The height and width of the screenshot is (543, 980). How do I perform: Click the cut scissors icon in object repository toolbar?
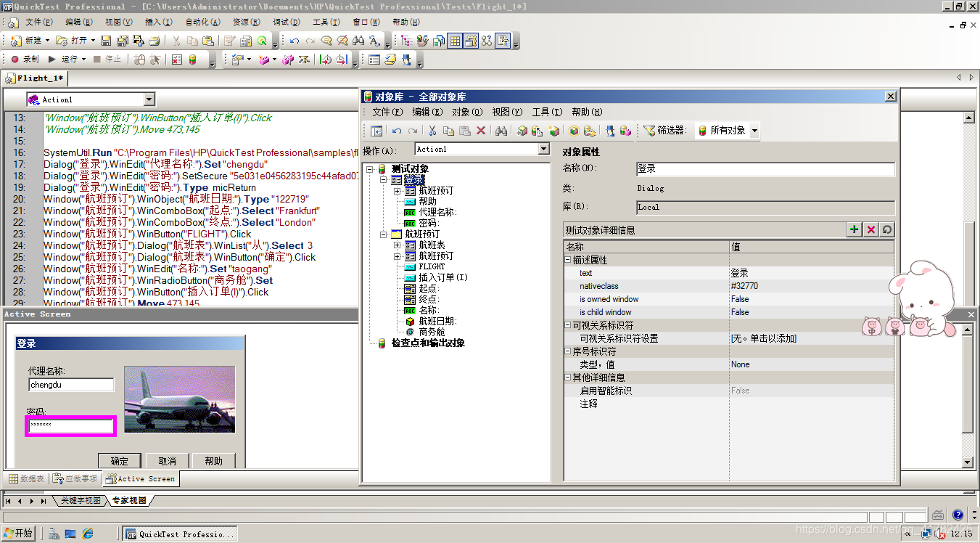click(432, 132)
